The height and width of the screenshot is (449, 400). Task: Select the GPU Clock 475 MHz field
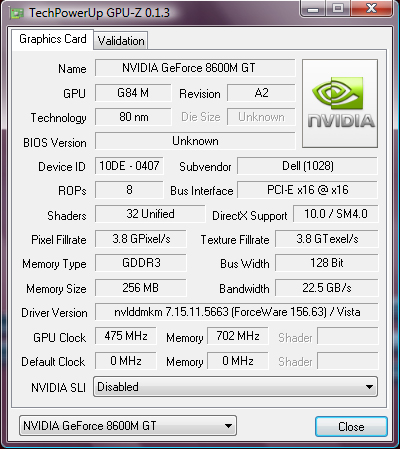tap(126, 336)
